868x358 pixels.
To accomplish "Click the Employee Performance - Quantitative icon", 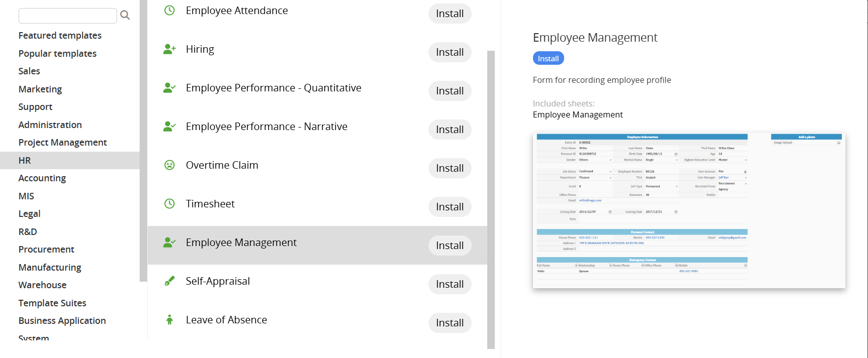I will tap(170, 88).
